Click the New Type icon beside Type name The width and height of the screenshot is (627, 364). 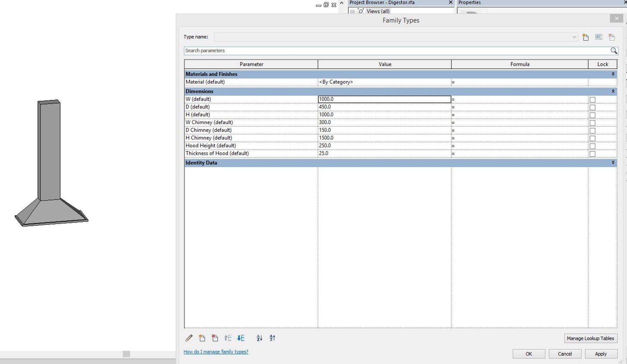tap(586, 37)
